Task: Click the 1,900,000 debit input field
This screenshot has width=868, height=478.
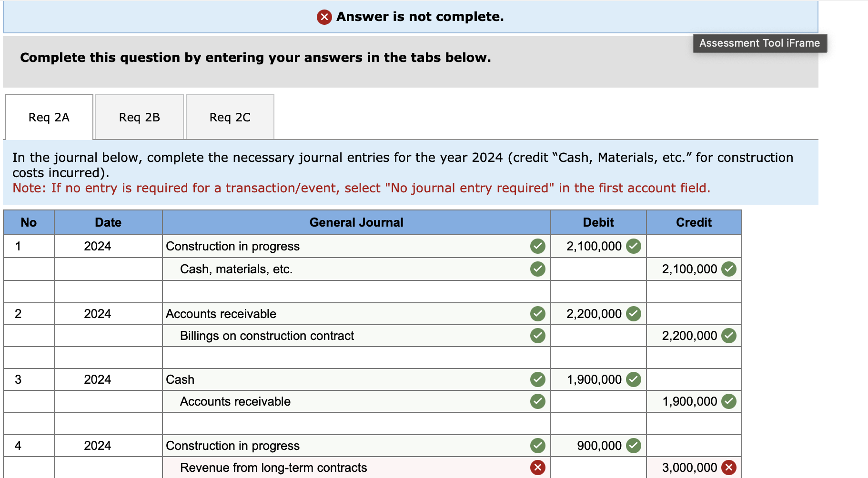Action: point(598,379)
